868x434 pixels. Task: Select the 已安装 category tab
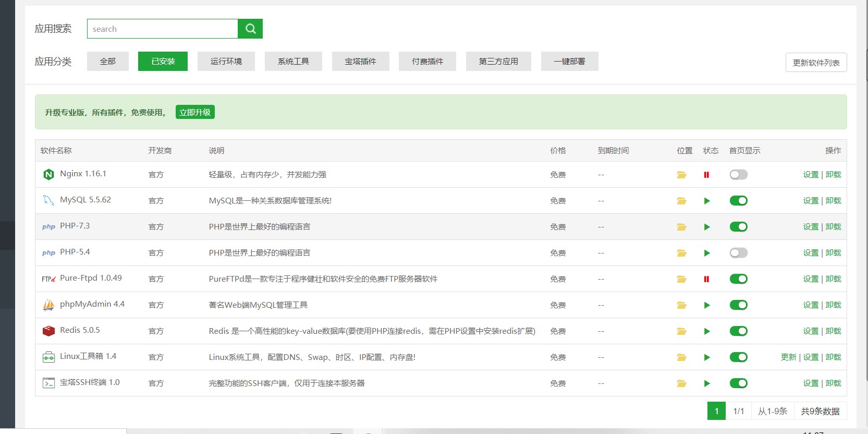163,61
